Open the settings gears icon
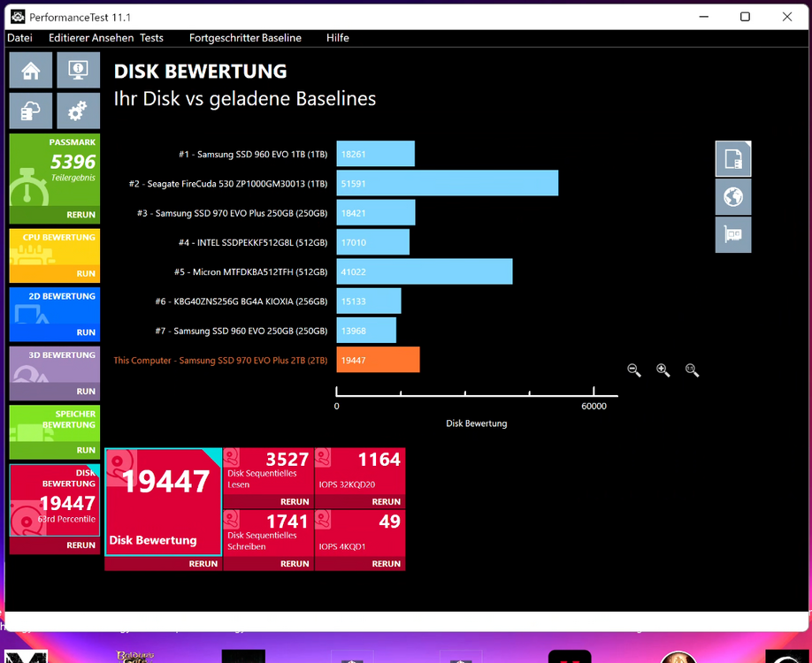Viewport: 812px width, 663px height. pyautogui.click(x=78, y=110)
